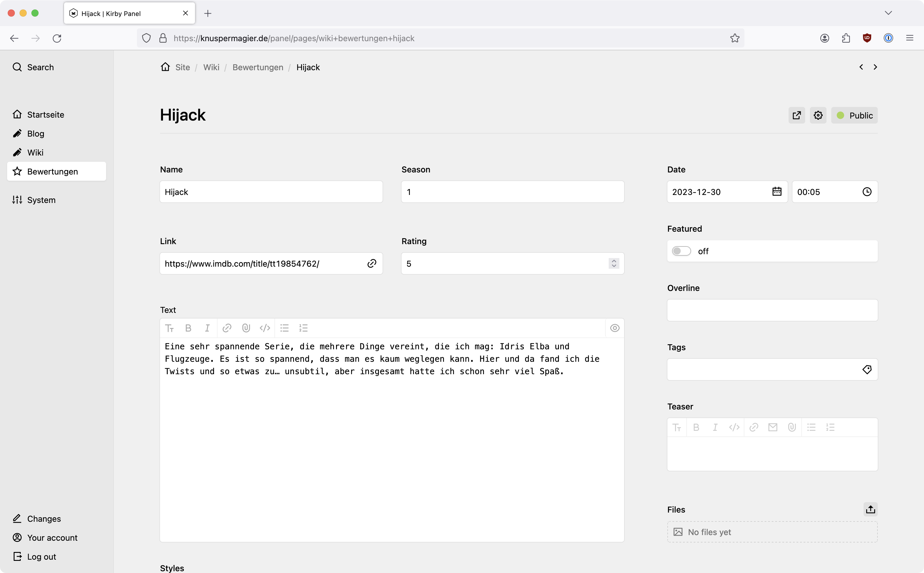Change the Public page status
The width and height of the screenshot is (924, 573).
[854, 115]
